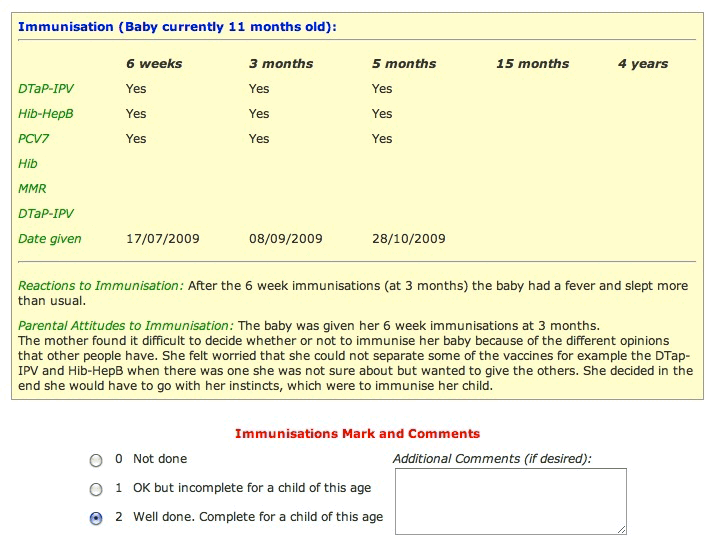The height and width of the screenshot is (544, 713).
Task: Click the '5 months' column header
Action: 404,64
